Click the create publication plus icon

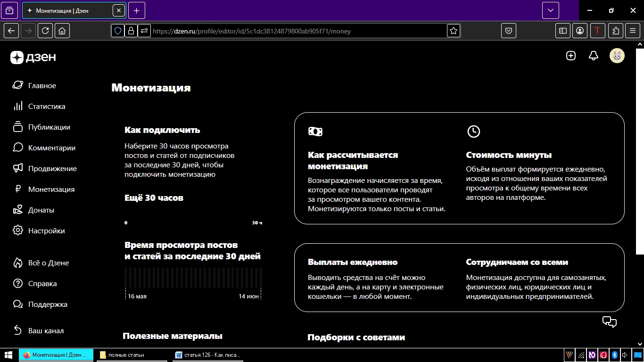571,56
